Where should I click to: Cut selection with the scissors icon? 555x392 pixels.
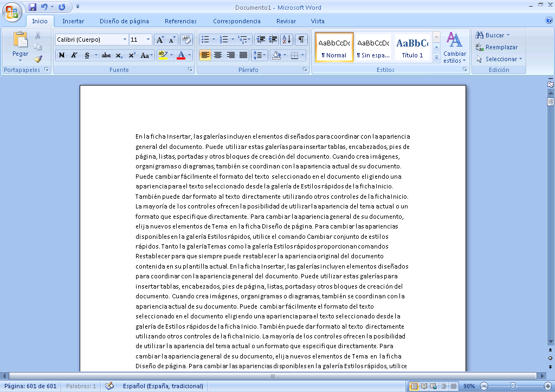coord(37,35)
